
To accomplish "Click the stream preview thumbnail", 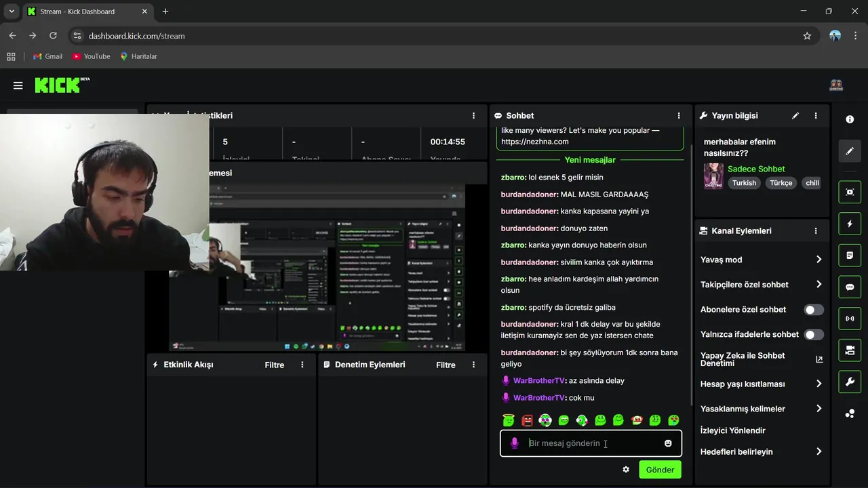I will [x=317, y=268].
